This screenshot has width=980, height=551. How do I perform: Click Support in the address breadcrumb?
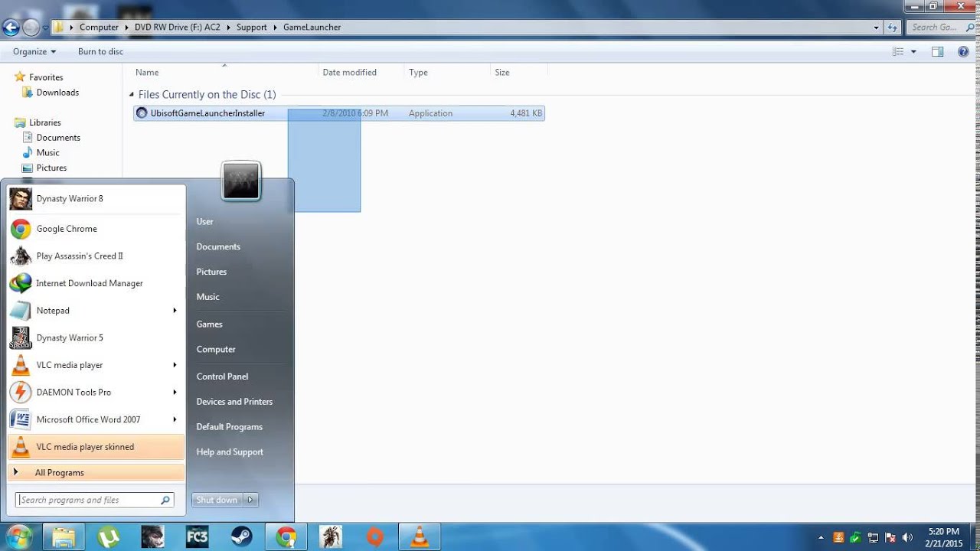coord(251,28)
